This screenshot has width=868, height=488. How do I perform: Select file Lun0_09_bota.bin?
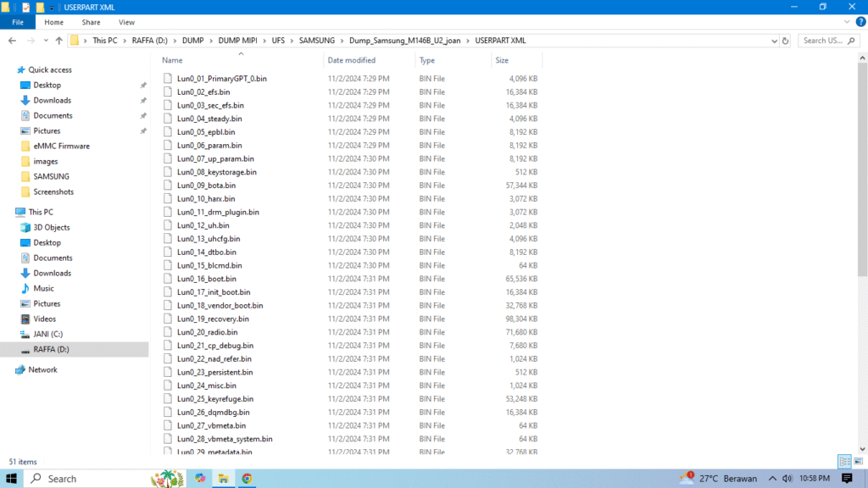pyautogui.click(x=206, y=186)
